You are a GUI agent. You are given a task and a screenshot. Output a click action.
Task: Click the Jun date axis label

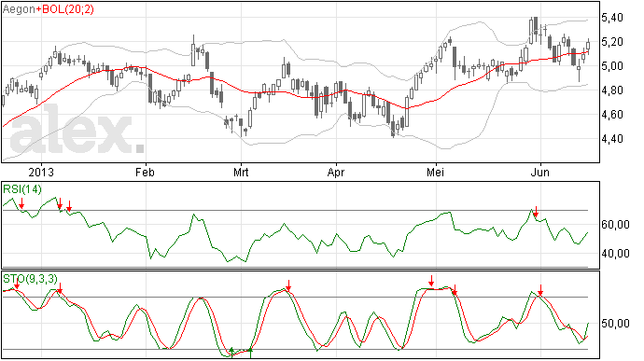(539, 172)
